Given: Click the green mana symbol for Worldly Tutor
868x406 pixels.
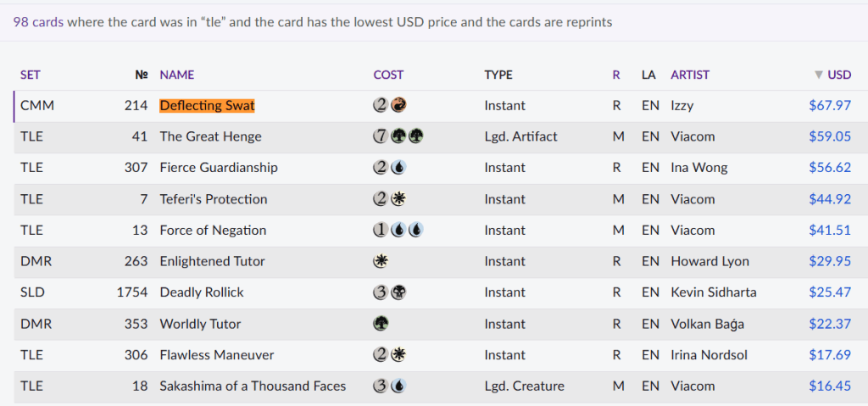Looking at the screenshot, I should (381, 324).
